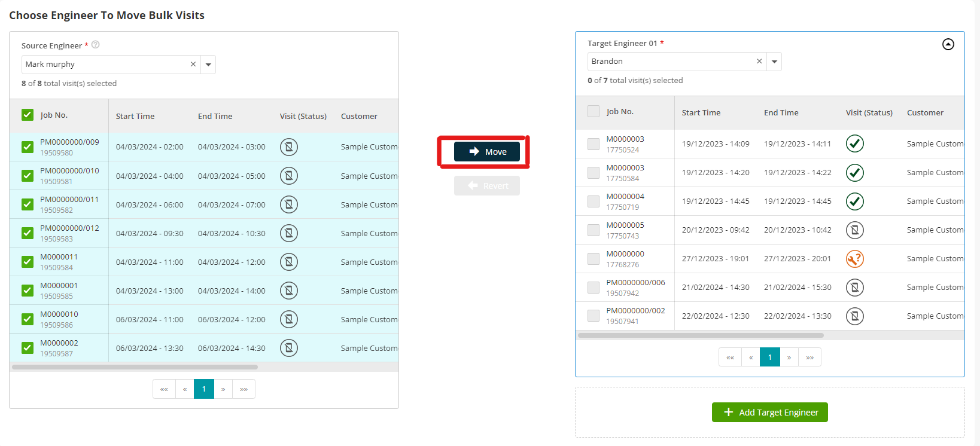Uncheck the checkbox for M0000011
The height and width of the screenshot is (446, 980).
[x=28, y=262]
